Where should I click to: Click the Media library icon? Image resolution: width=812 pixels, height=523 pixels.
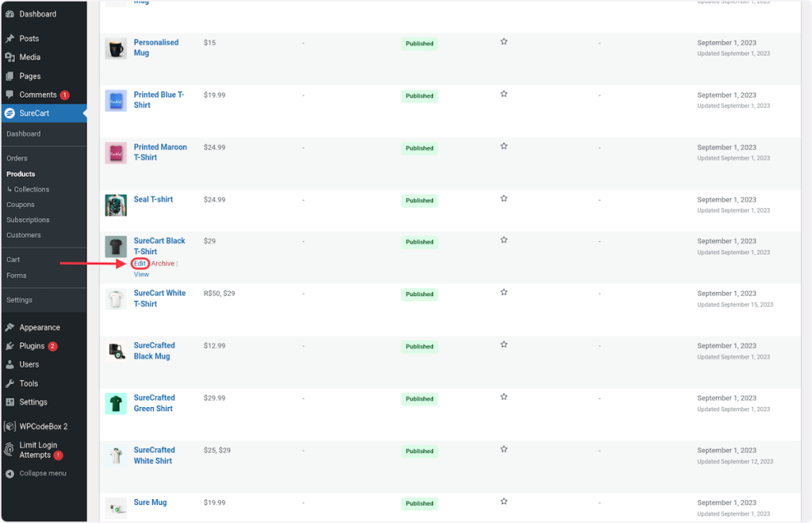(10, 57)
